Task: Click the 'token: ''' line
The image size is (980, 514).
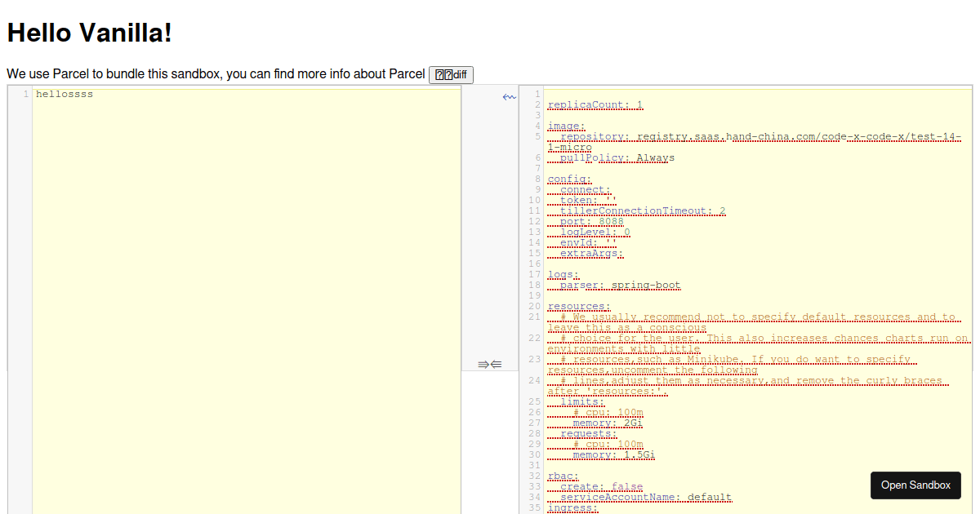Action: coord(589,200)
